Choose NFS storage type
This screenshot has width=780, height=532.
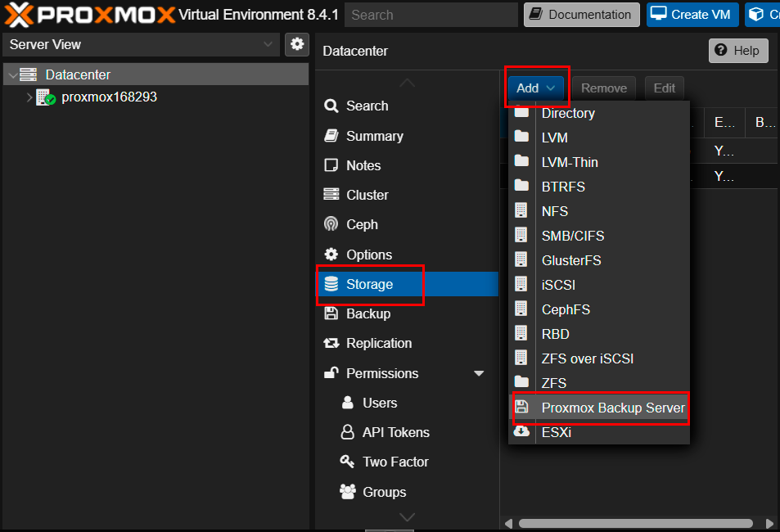[x=554, y=211]
